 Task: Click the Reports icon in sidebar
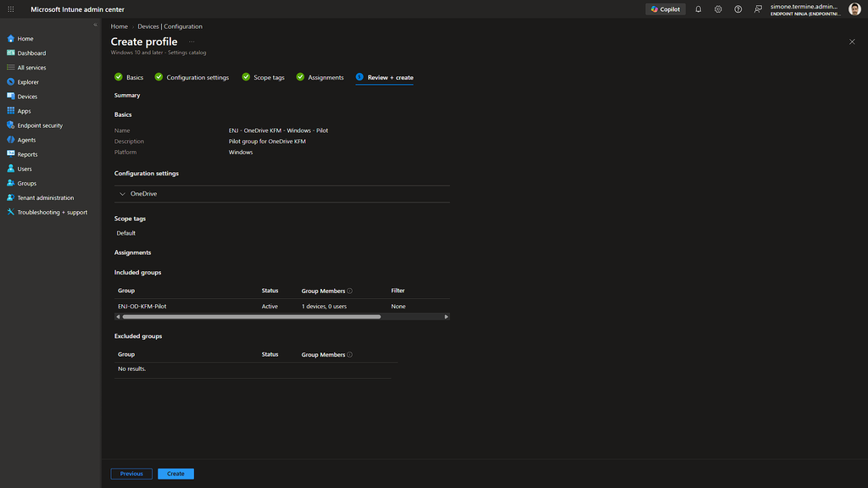coord(10,154)
